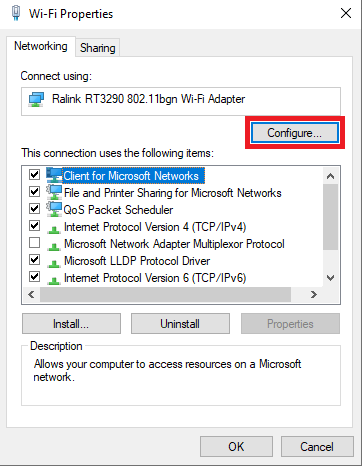Click the QoS Packet Scheduler icon

pos(54,209)
